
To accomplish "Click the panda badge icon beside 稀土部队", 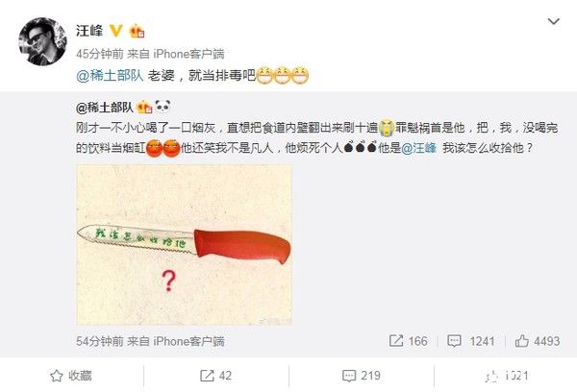I will pyautogui.click(x=163, y=107).
